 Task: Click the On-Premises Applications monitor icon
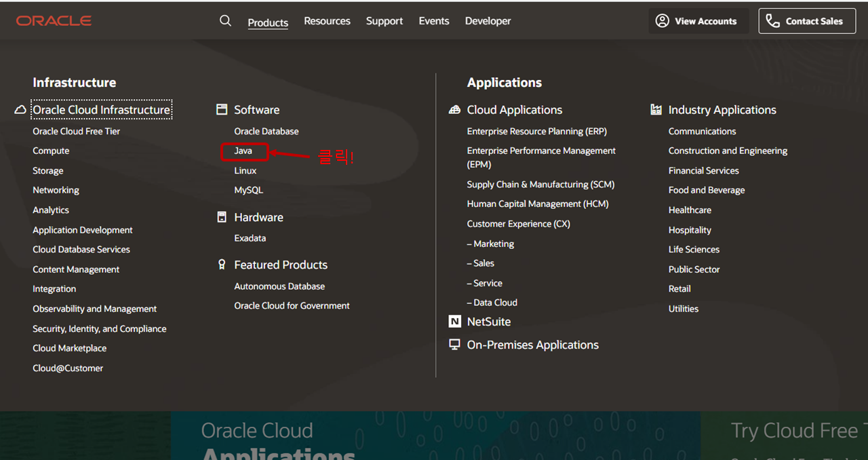455,345
